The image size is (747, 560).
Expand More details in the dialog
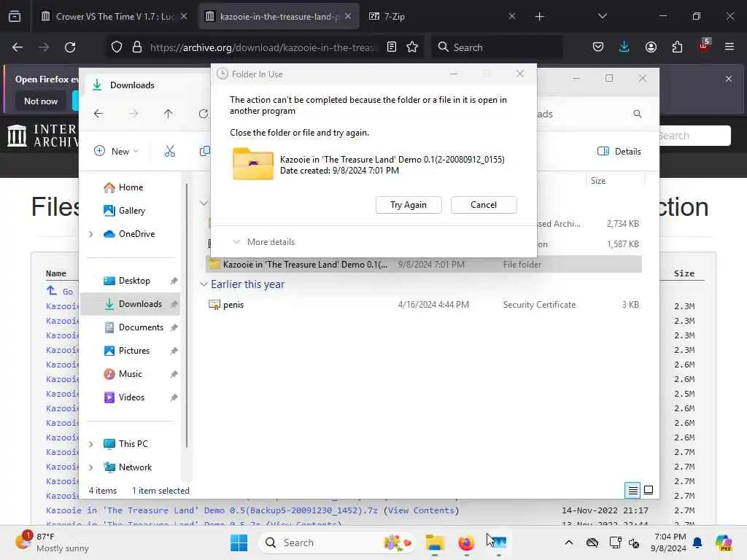tap(263, 242)
